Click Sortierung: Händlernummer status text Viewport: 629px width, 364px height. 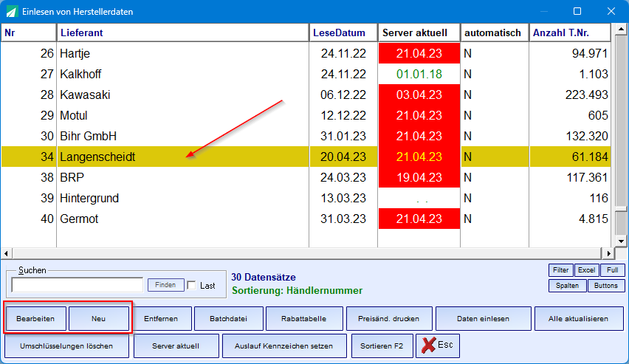click(x=298, y=291)
